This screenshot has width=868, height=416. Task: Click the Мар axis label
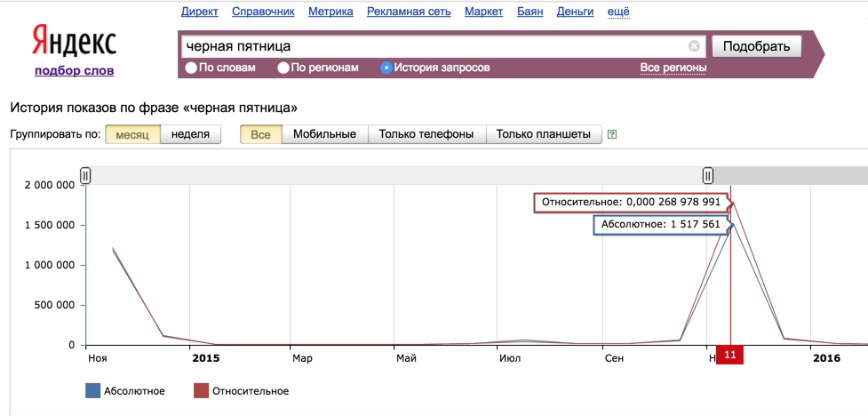pos(302,358)
